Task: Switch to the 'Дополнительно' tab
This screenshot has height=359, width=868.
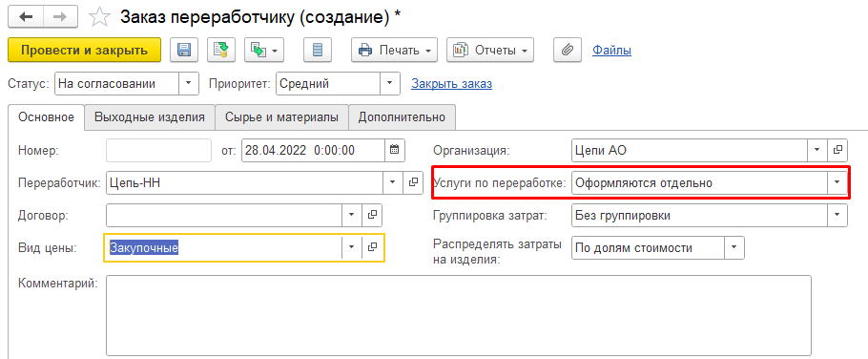Action: click(402, 117)
